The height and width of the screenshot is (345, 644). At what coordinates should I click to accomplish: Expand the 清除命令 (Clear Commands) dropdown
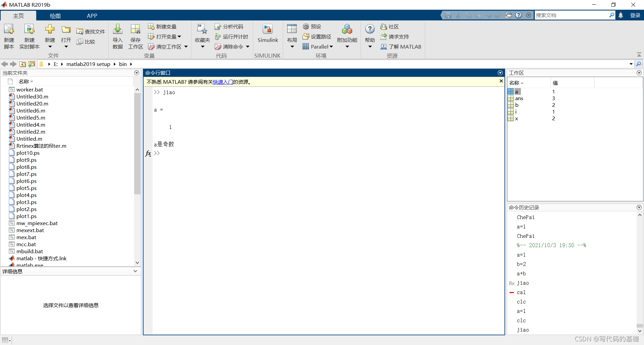(248, 47)
